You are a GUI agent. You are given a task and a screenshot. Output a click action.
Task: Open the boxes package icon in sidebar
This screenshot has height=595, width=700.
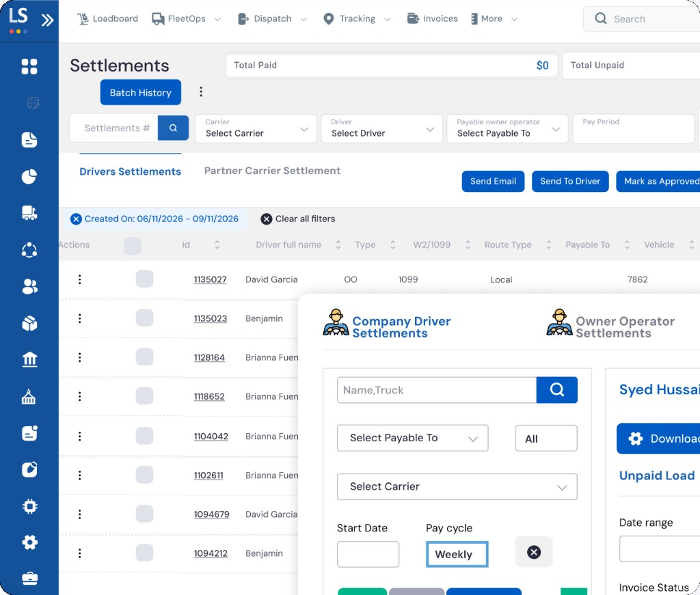click(x=29, y=323)
